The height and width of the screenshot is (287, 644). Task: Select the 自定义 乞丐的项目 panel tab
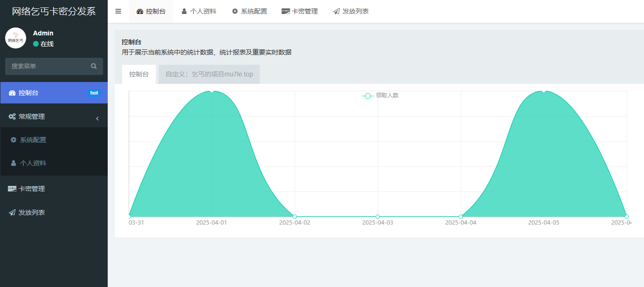209,74
